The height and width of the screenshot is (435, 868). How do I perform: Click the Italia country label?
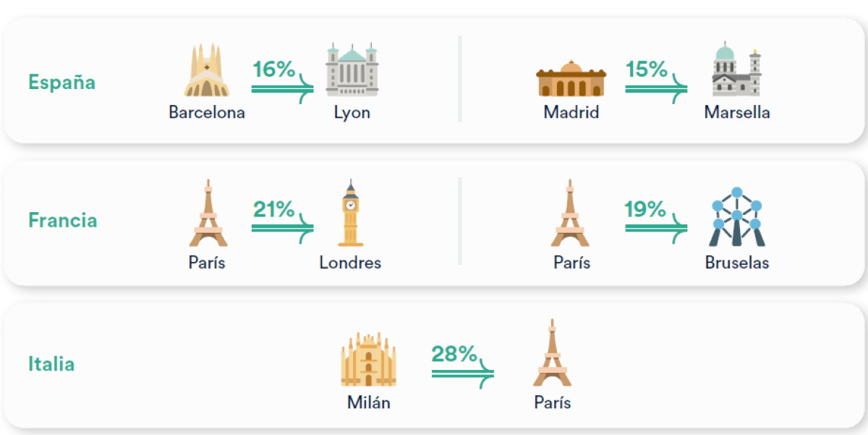[x=51, y=363]
